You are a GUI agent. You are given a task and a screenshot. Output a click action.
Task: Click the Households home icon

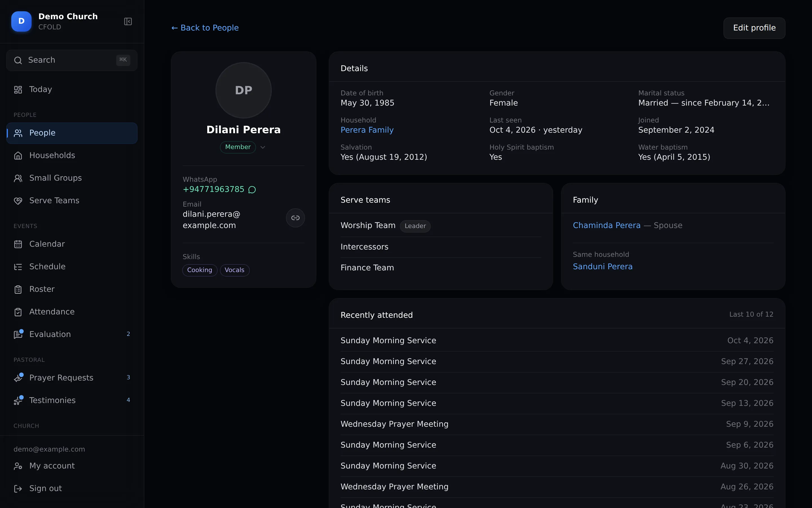(x=18, y=156)
